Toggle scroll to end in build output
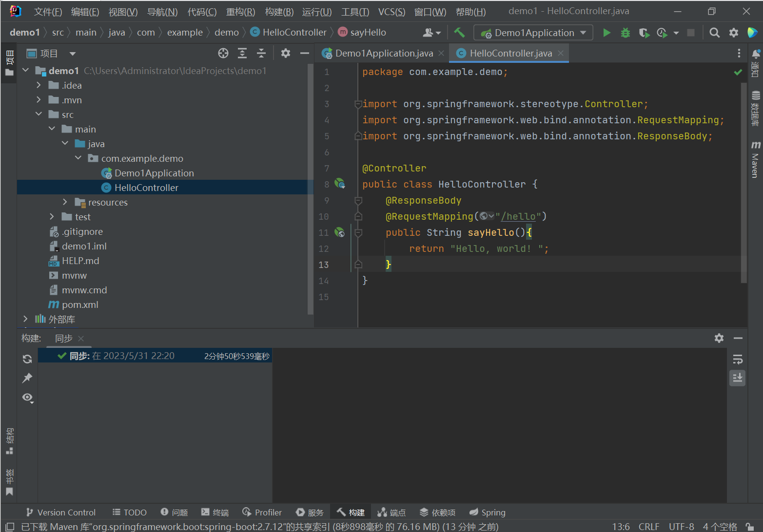Viewport: 763px width, 532px height. pyautogui.click(x=737, y=378)
